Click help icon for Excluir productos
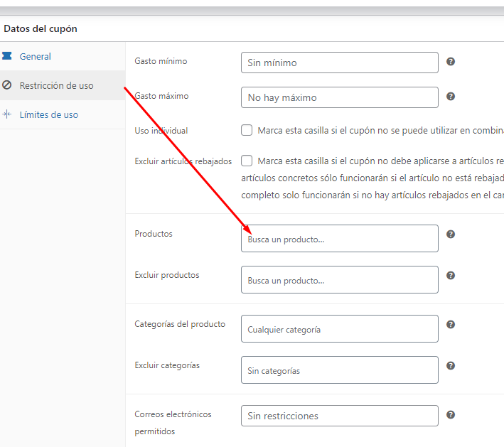 (x=451, y=276)
